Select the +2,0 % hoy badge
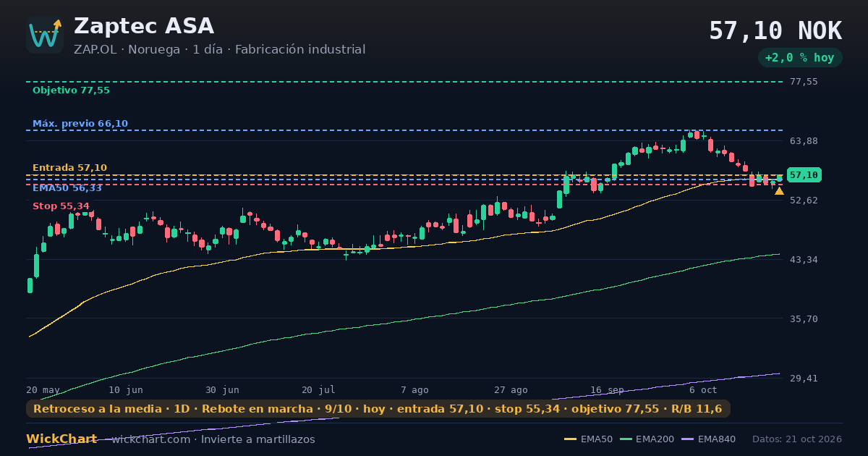 click(800, 58)
